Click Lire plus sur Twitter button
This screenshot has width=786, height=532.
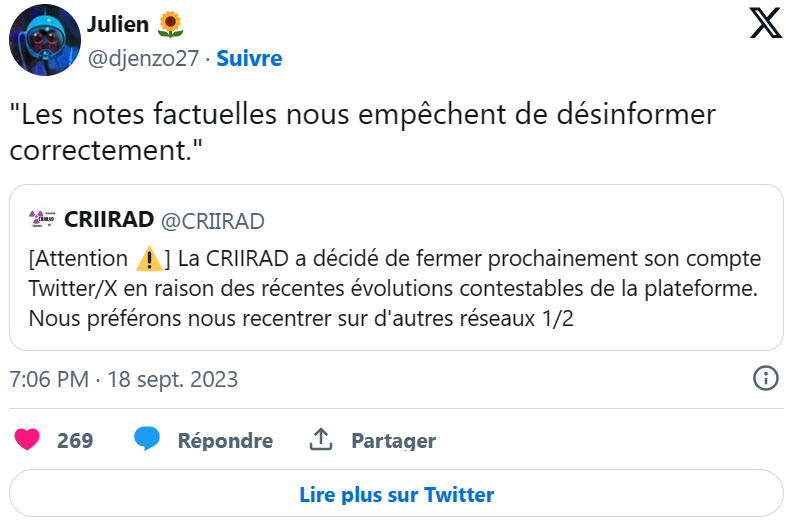pyautogui.click(x=396, y=494)
